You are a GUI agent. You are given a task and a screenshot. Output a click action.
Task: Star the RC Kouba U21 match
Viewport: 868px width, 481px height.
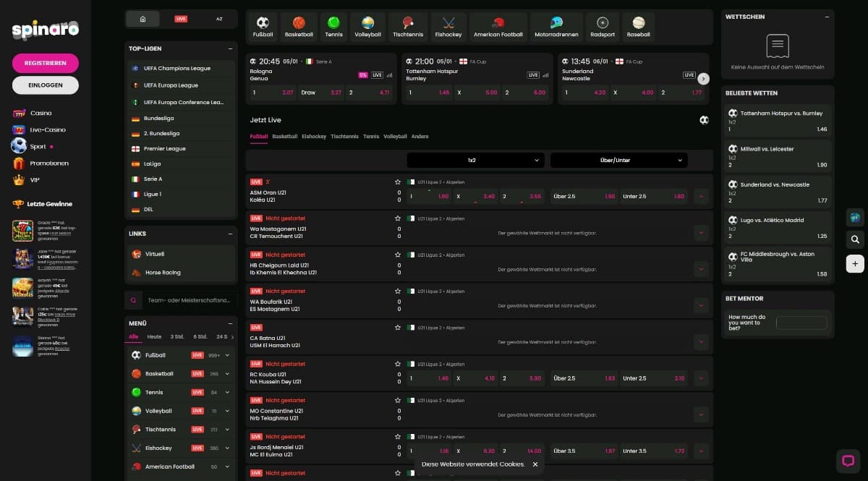397,364
